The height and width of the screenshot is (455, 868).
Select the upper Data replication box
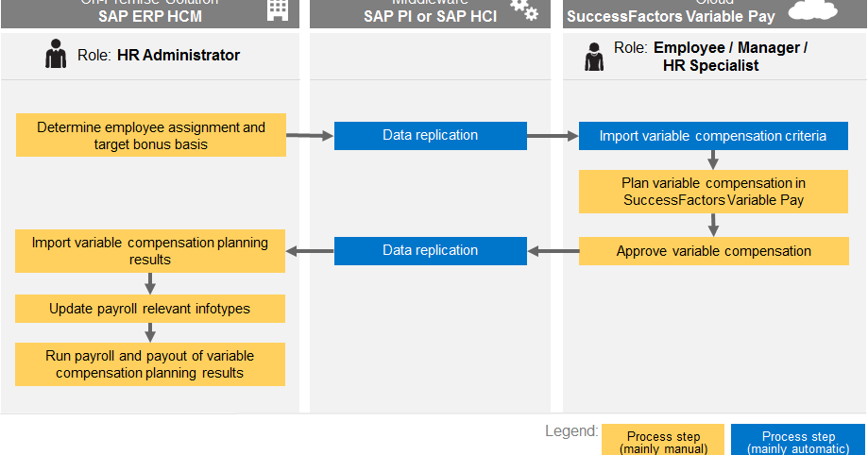click(430, 136)
